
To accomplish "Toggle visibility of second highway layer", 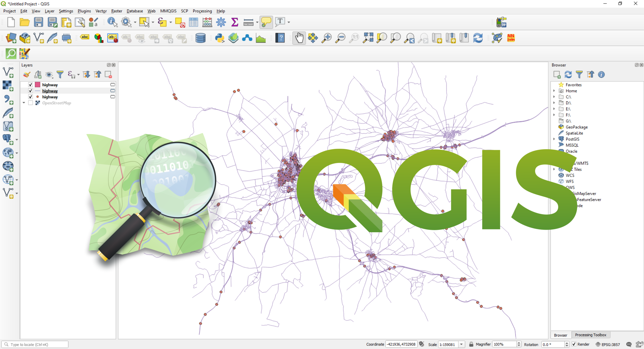I will 31,91.
